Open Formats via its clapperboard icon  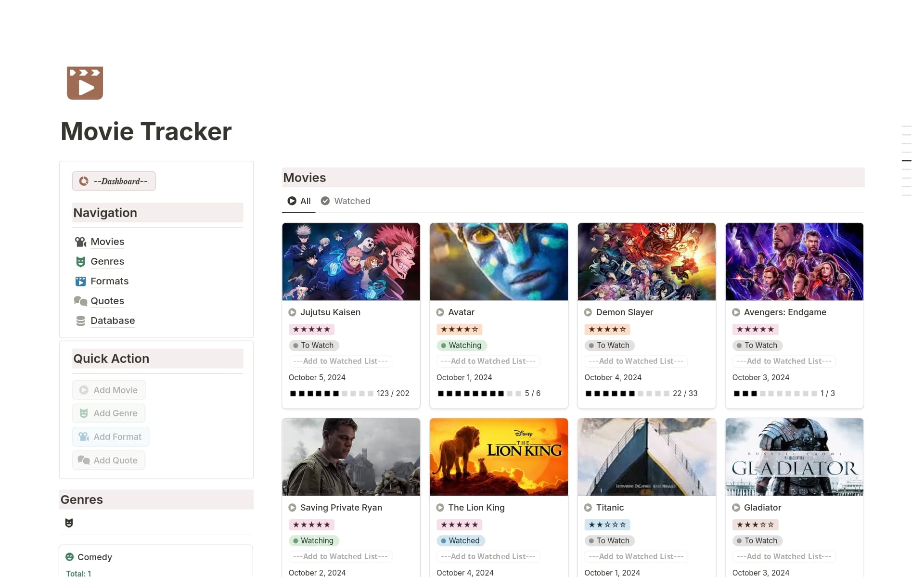pos(81,281)
